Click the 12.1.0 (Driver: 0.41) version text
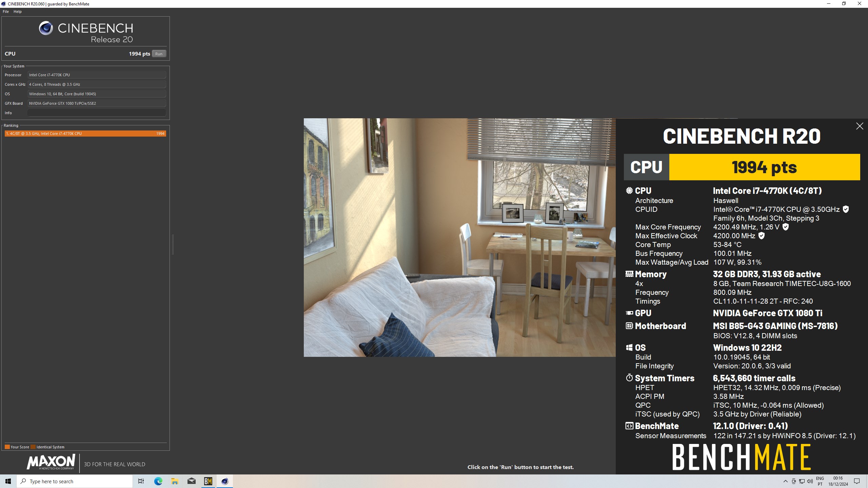The height and width of the screenshot is (488, 868). click(x=750, y=426)
